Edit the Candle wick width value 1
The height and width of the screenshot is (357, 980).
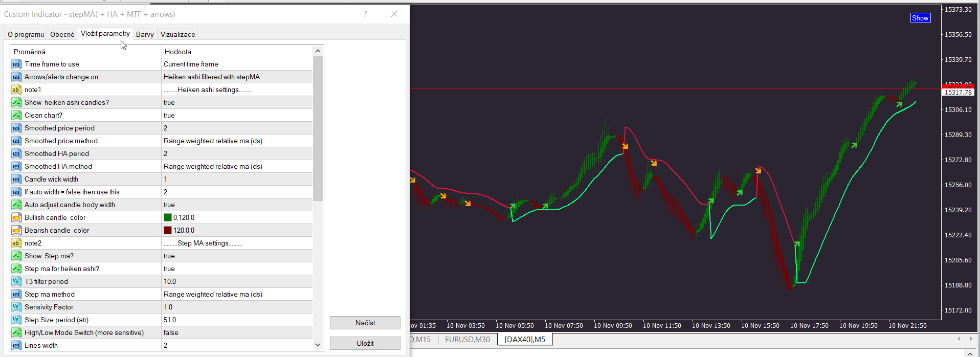pos(237,179)
